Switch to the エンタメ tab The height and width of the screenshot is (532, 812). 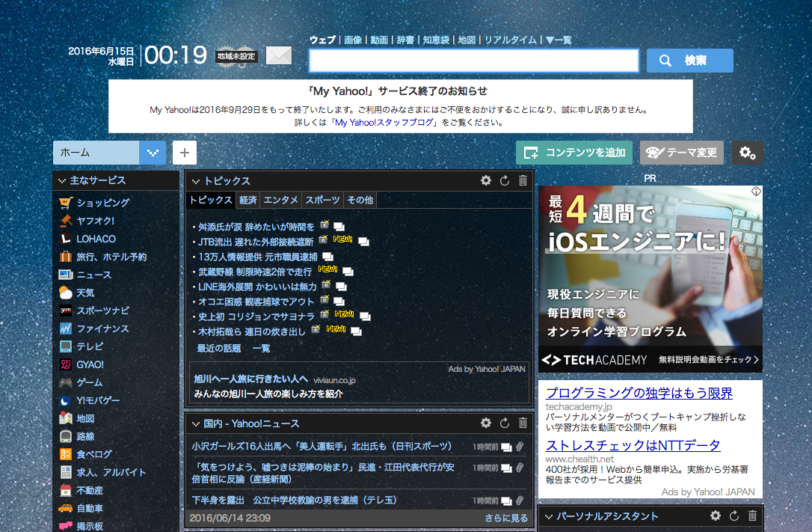(280, 200)
